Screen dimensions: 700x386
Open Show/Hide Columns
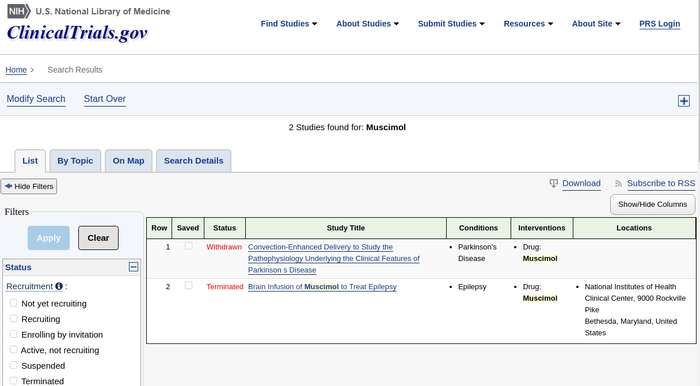(652, 204)
